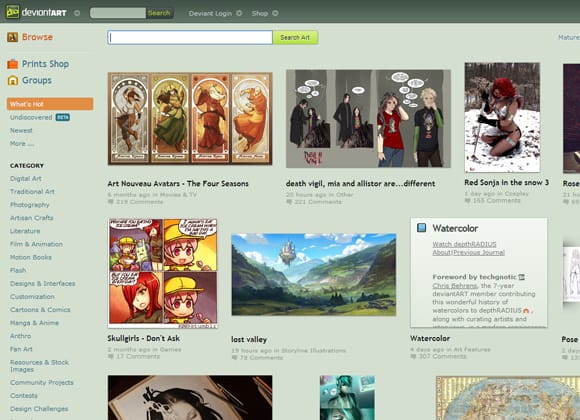The width and height of the screenshot is (580, 420).
Task: Select Undiscovered in sidebar
Action: click(31, 117)
